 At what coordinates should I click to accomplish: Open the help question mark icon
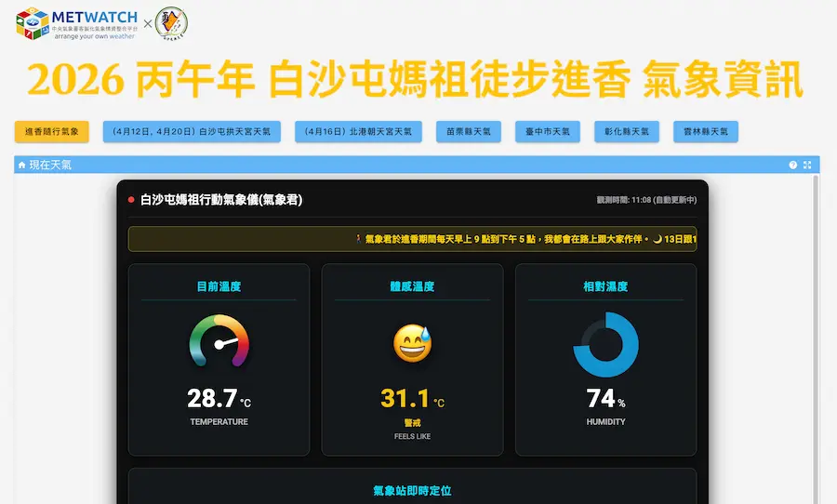tap(793, 166)
